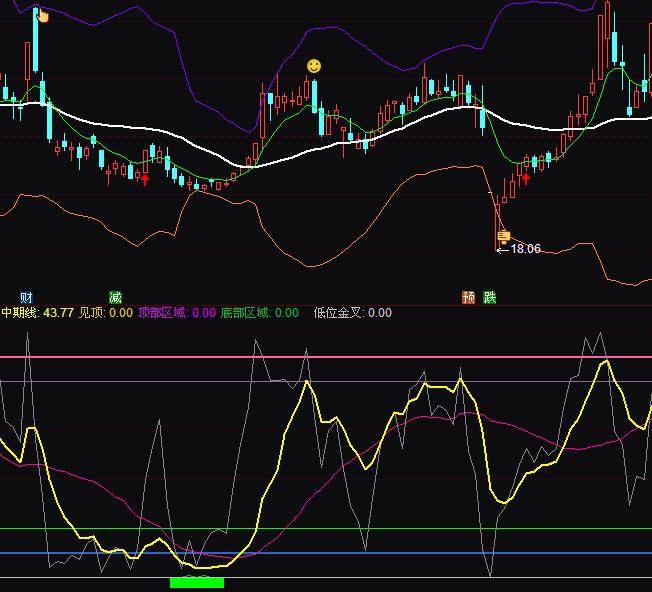This screenshot has width=652, height=592.
Task: Click the note icon beside 18.06
Action: (x=504, y=237)
